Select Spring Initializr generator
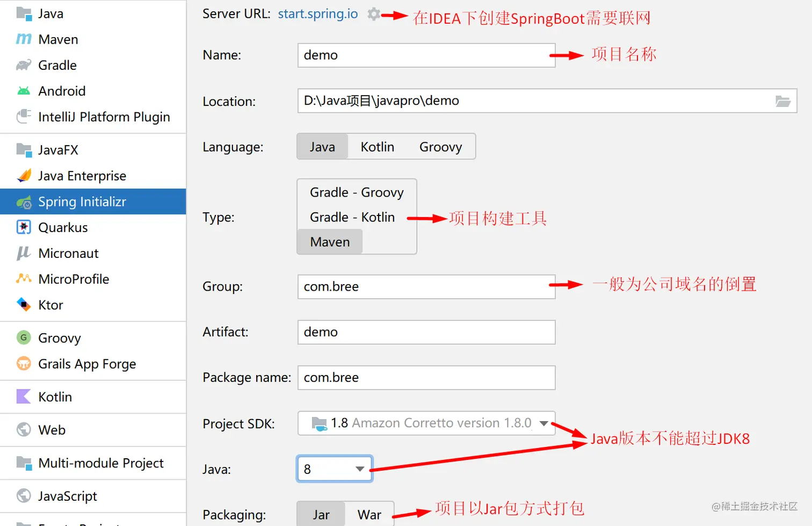 pos(93,201)
